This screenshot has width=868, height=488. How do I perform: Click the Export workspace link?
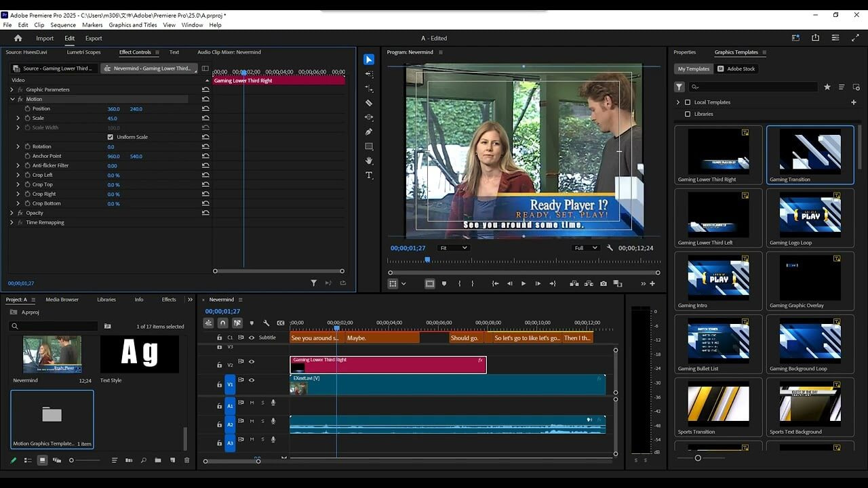pyautogui.click(x=94, y=39)
